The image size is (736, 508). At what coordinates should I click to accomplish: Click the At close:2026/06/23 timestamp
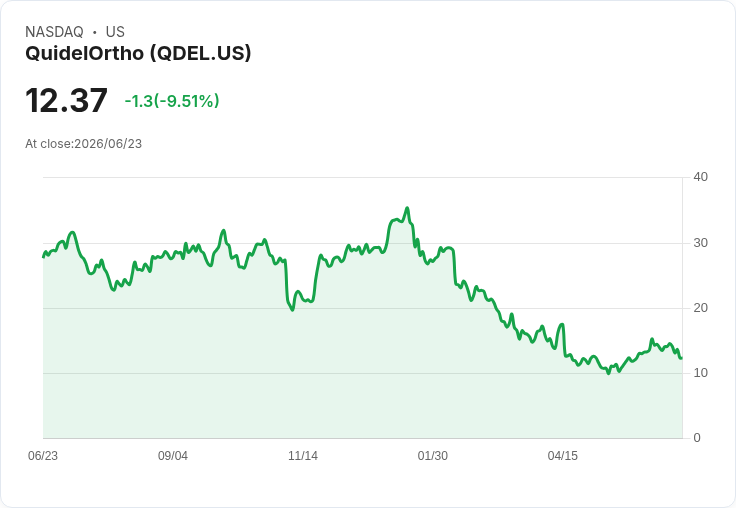(84, 144)
